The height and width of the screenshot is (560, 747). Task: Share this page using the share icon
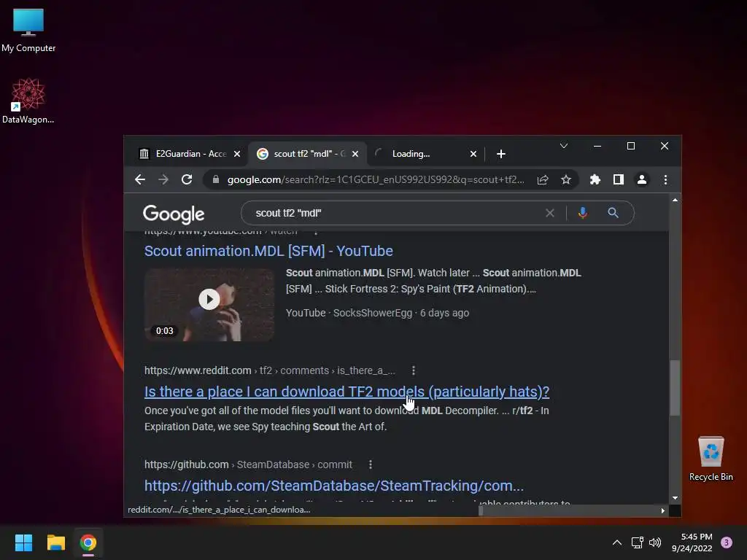[x=543, y=179]
